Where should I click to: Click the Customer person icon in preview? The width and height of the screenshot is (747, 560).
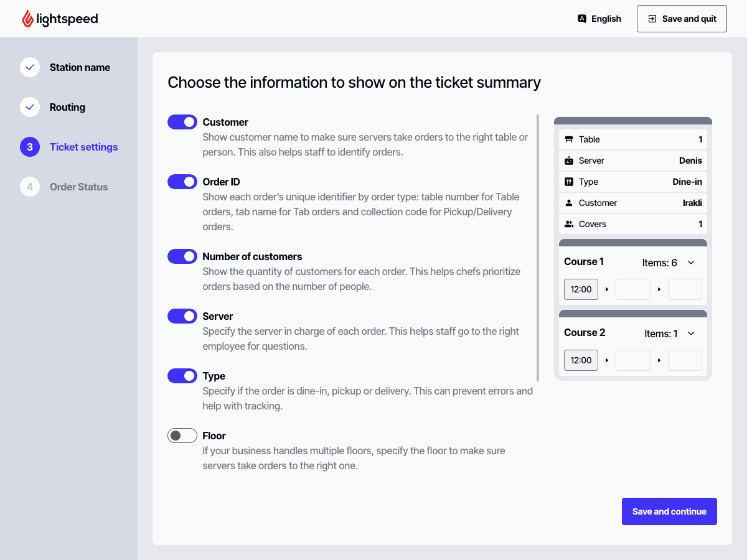click(568, 203)
